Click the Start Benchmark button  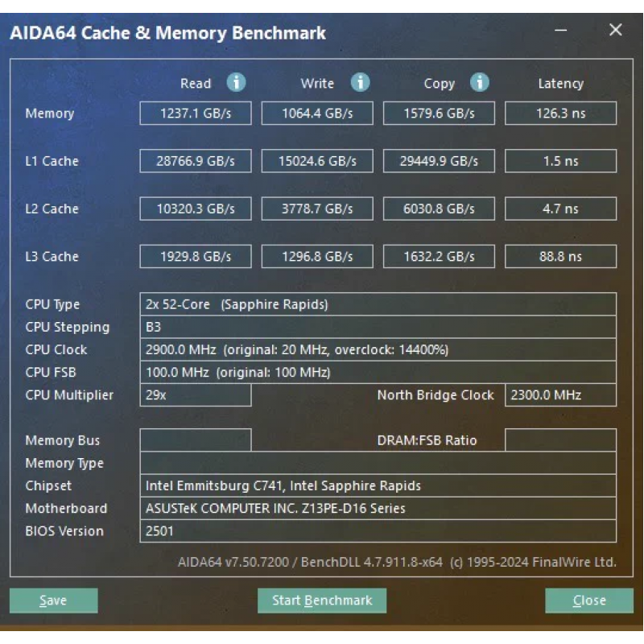pos(322,601)
